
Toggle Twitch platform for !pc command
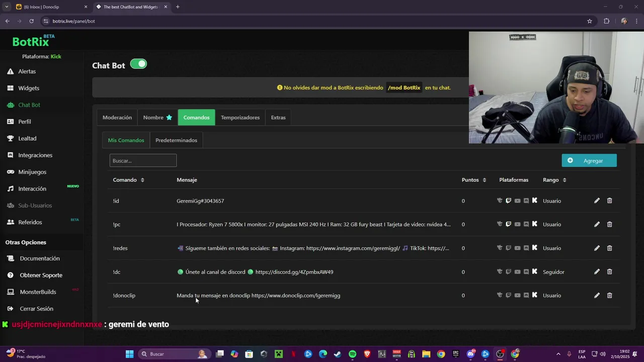pyautogui.click(x=509, y=224)
